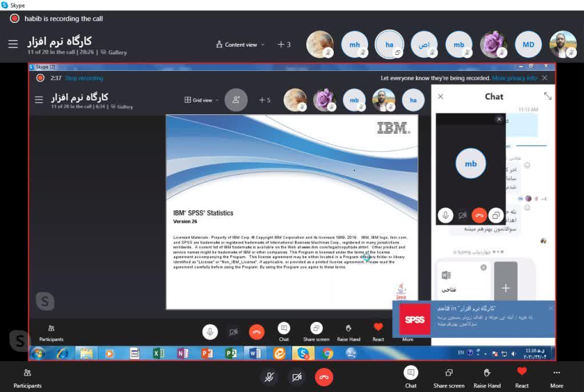This screenshot has width=584, height=392.
Task: Show the +3 additional participants
Action: (x=284, y=45)
